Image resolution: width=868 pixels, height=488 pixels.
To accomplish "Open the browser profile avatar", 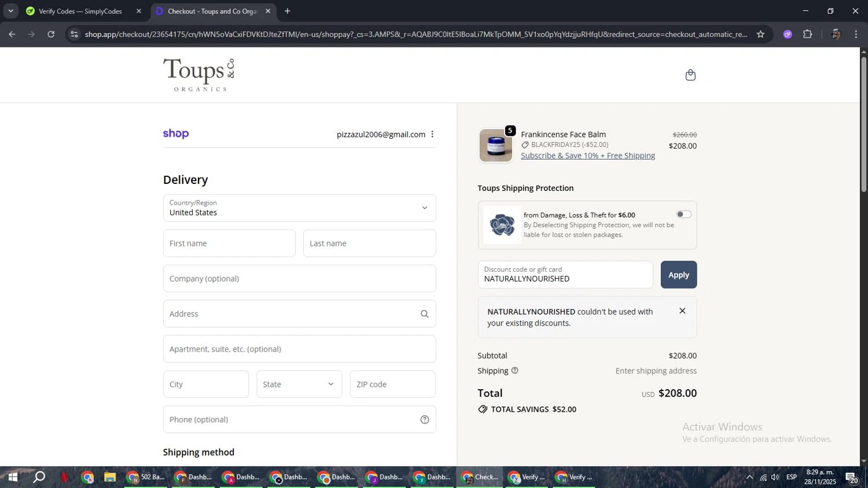I will (x=836, y=34).
